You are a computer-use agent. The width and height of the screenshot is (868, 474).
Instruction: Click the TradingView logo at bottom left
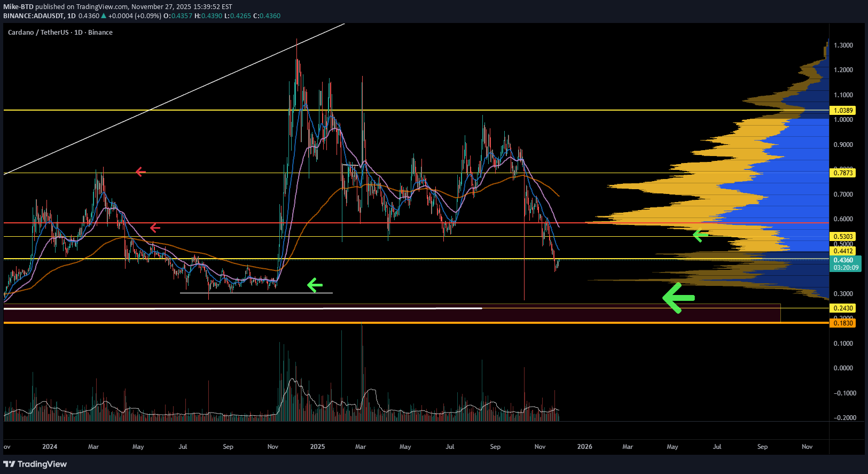pos(35,464)
